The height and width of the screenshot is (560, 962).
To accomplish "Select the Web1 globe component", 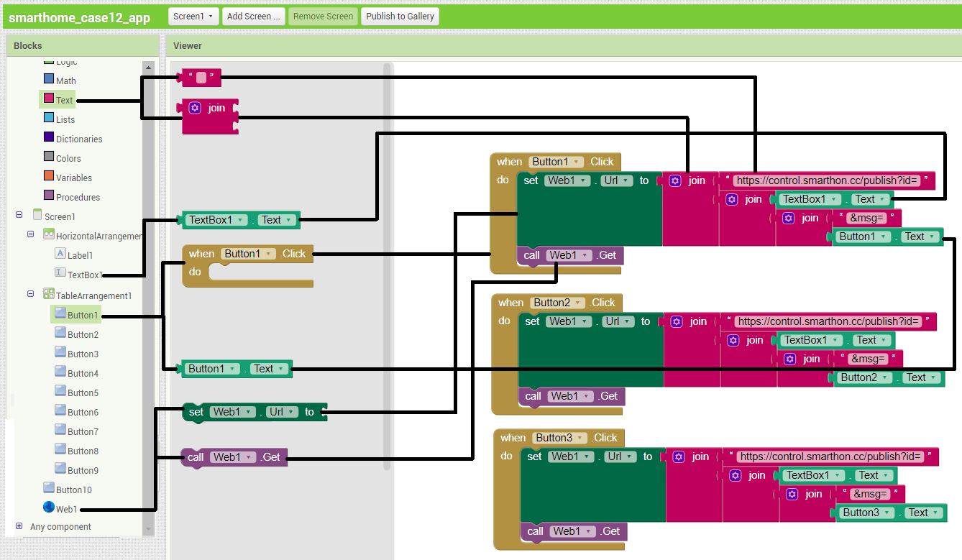I will tap(49, 507).
